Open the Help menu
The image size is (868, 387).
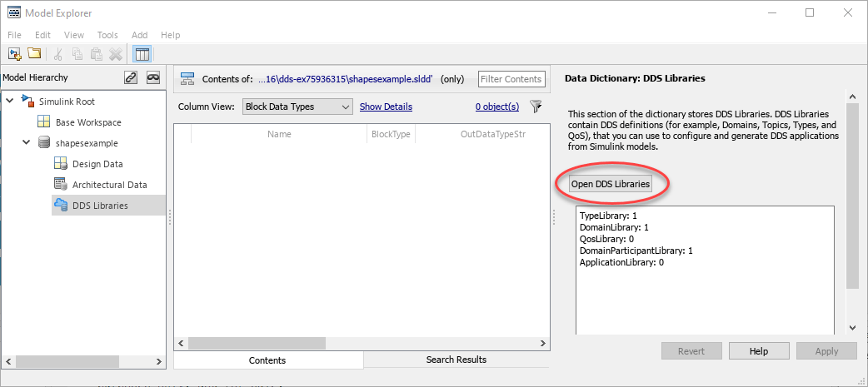171,35
